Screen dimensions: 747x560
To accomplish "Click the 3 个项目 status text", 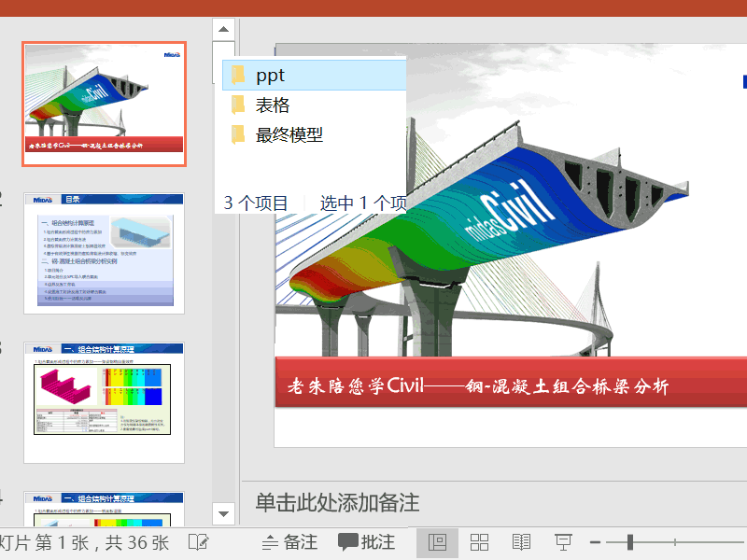I will (256, 203).
